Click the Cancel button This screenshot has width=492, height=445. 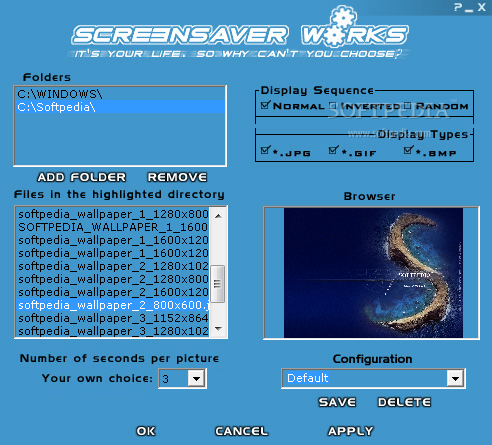pyautogui.click(x=242, y=431)
